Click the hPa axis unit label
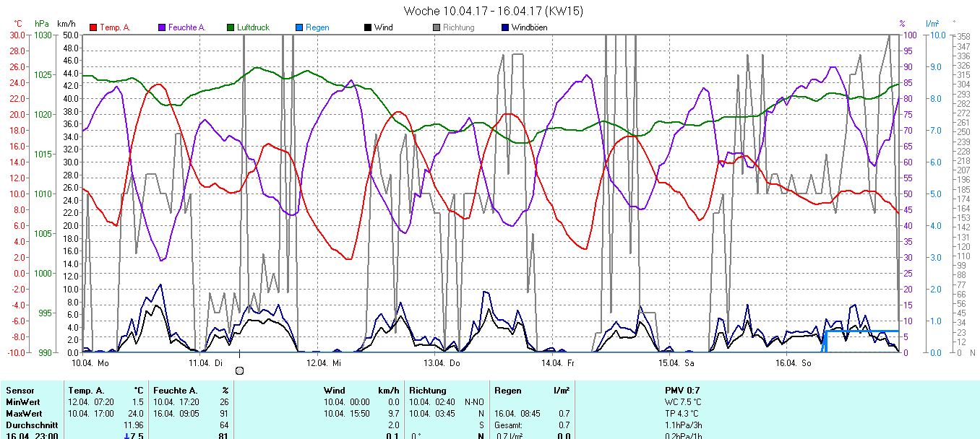This screenshot has height=439, width=980. point(41,24)
